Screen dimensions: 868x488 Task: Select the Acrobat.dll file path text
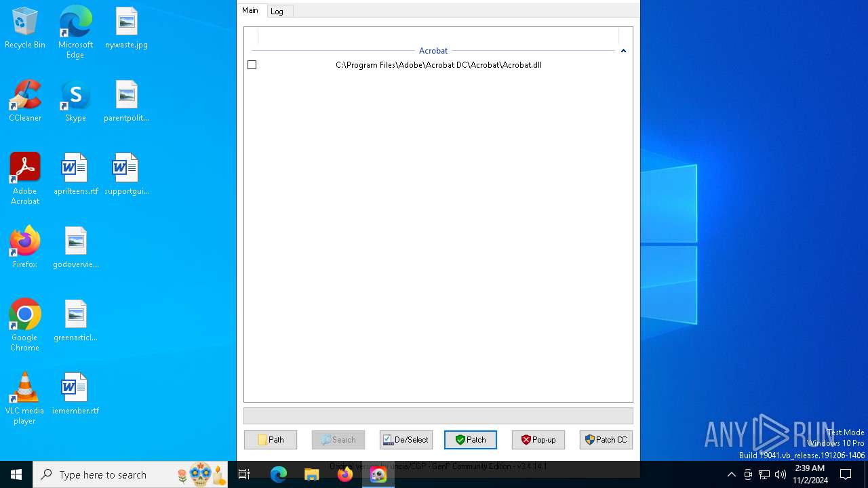(x=439, y=65)
